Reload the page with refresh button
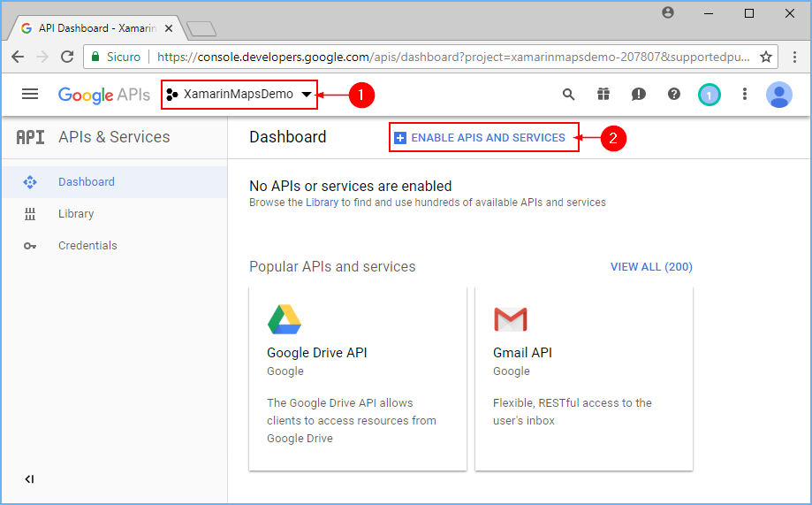 tap(67, 57)
